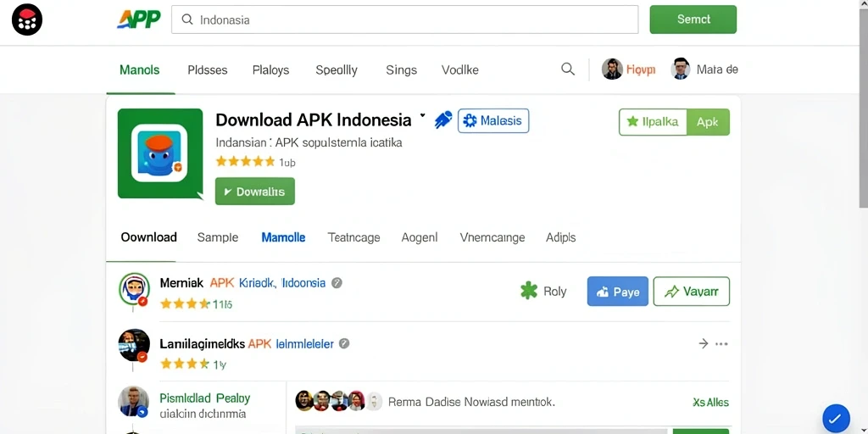
Task: Click the Xs Alles link
Action: pos(711,403)
